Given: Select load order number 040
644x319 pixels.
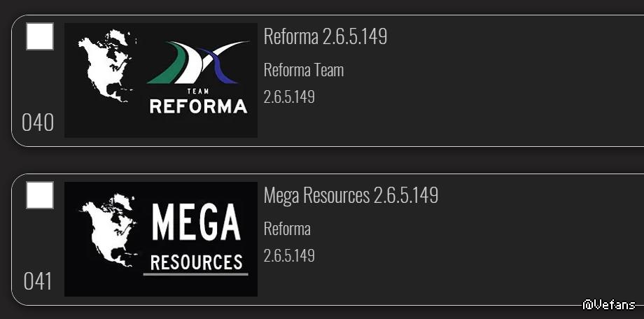Looking at the screenshot, I should point(38,123).
